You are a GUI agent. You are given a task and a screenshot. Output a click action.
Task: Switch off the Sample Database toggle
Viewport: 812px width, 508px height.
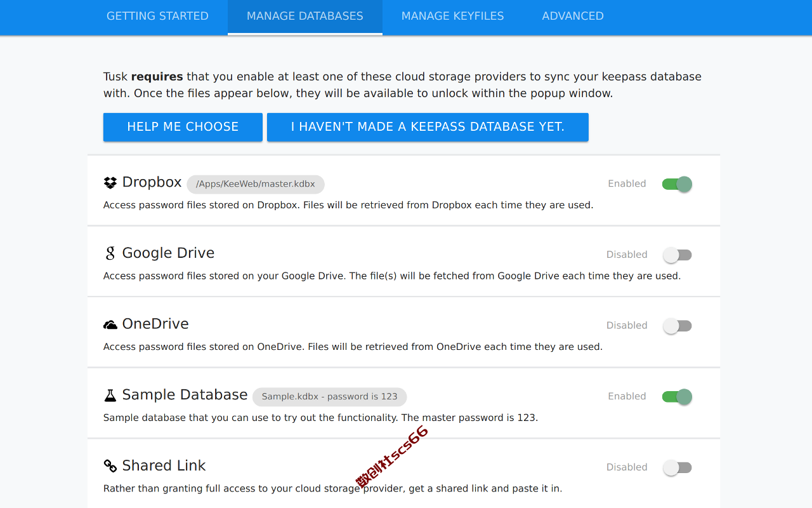coord(677,397)
